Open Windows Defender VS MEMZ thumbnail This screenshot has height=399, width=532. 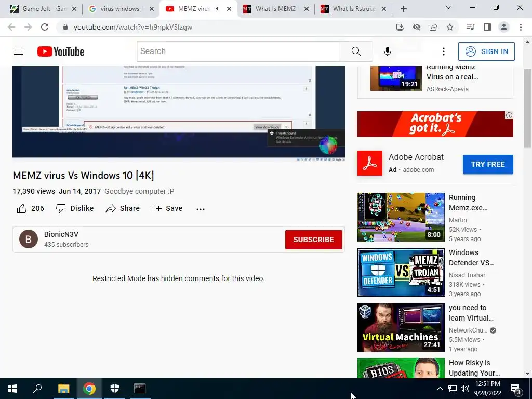tap(401, 272)
